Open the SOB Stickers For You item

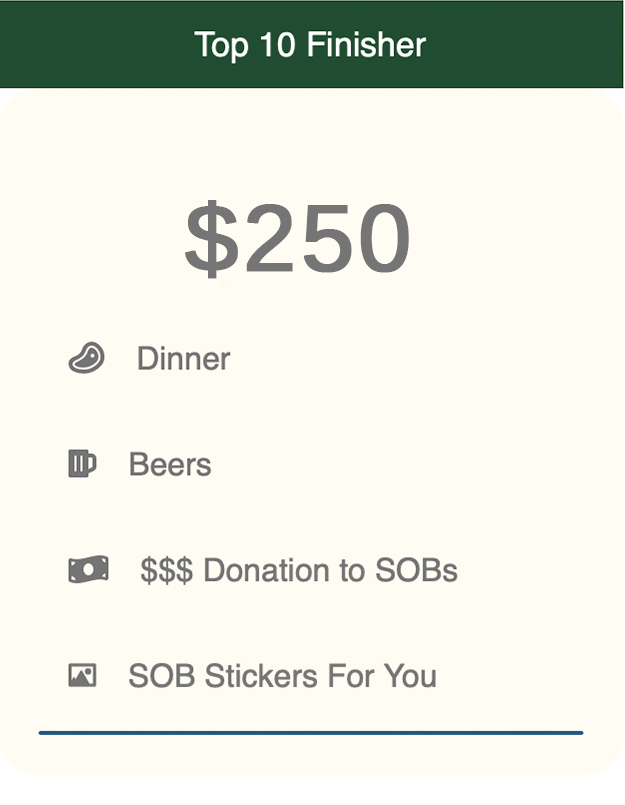coord(282,677)
